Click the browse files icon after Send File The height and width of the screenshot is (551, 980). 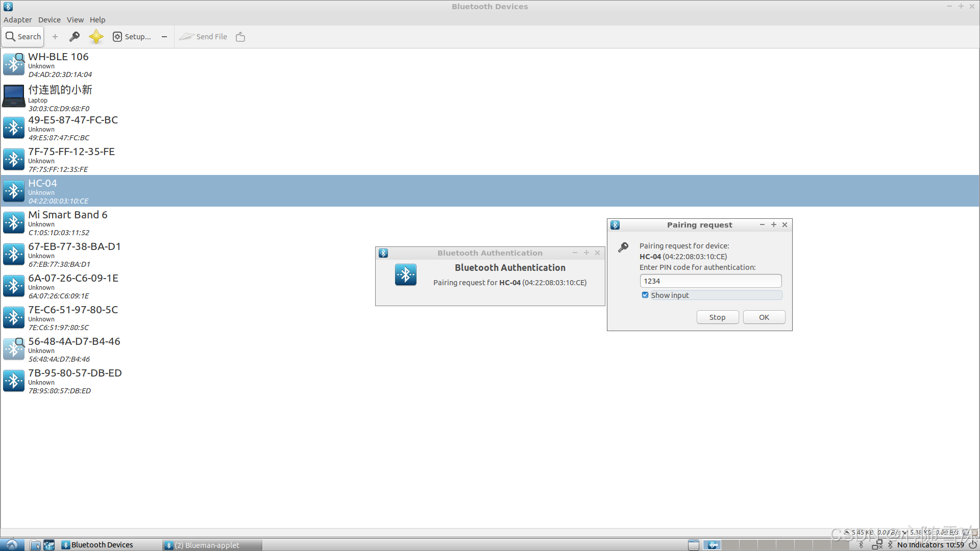click(x=240, y=37)
